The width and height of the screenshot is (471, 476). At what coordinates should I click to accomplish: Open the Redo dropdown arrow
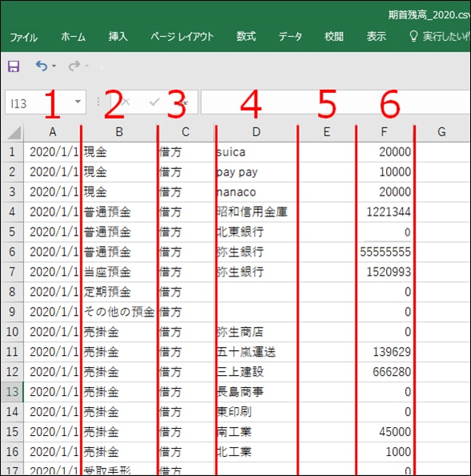point(87,66)
